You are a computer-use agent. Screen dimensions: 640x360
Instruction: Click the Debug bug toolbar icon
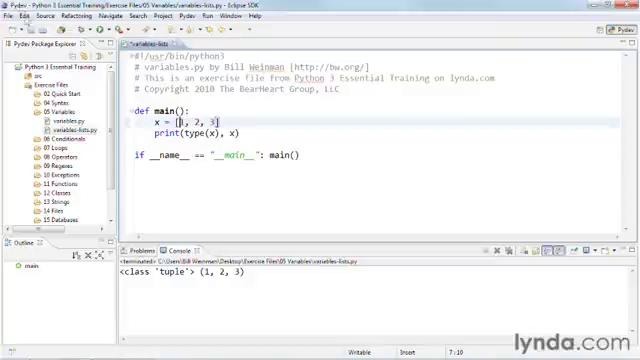[81, 30]
